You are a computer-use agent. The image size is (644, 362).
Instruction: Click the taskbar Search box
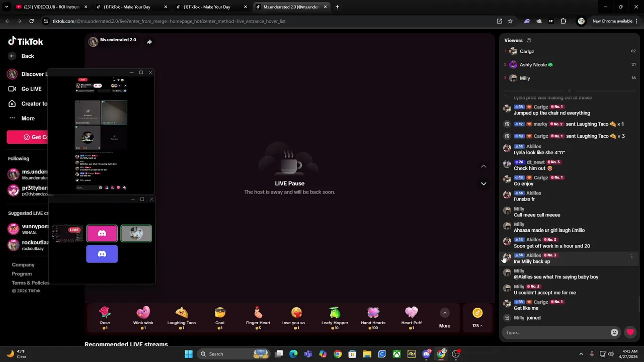click(x=234, y=354)
